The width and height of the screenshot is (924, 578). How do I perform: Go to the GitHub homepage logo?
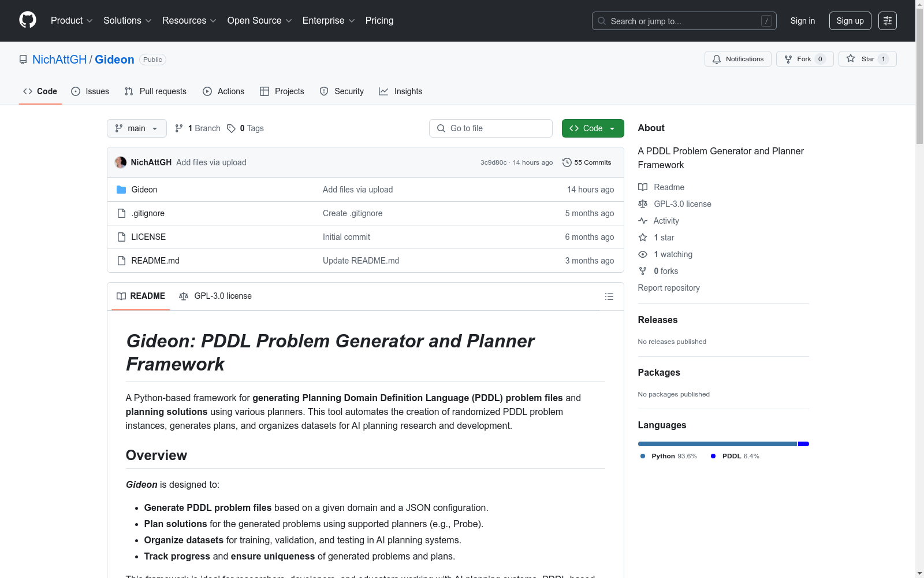pos(28,20)
